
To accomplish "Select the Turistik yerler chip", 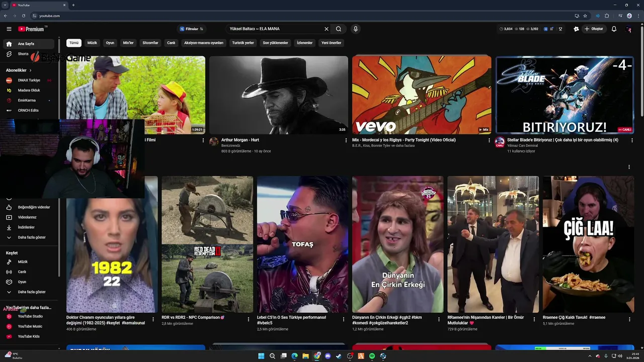I will pos(243,43).
